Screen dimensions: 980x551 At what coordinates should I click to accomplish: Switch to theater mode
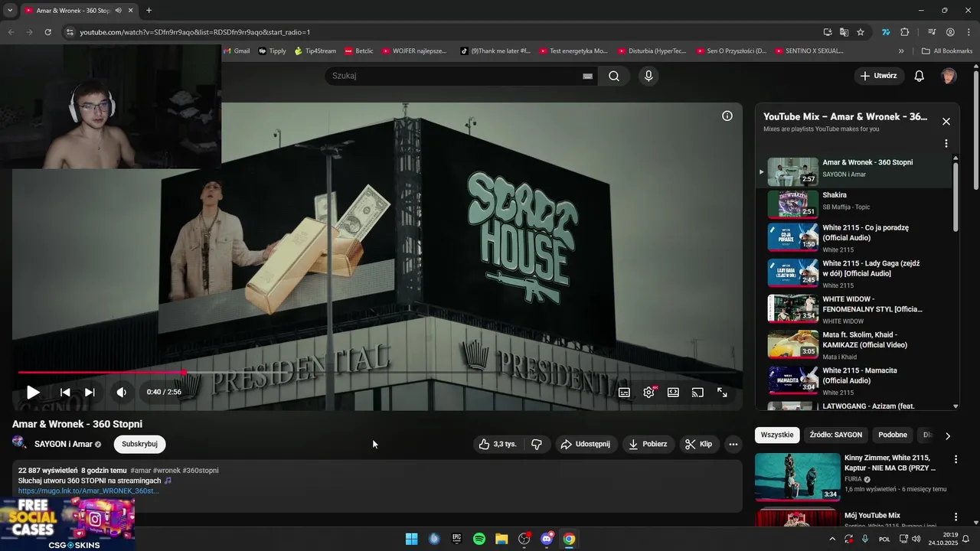[673, 393]
